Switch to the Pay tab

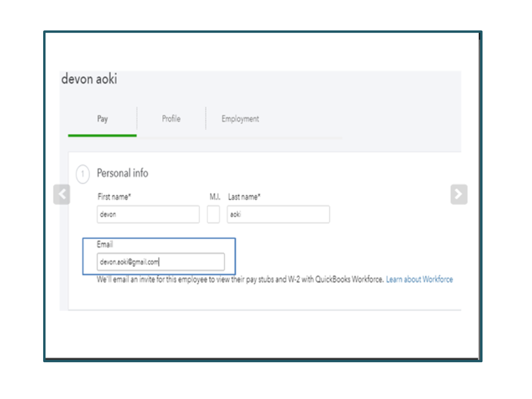click(102, 119)
